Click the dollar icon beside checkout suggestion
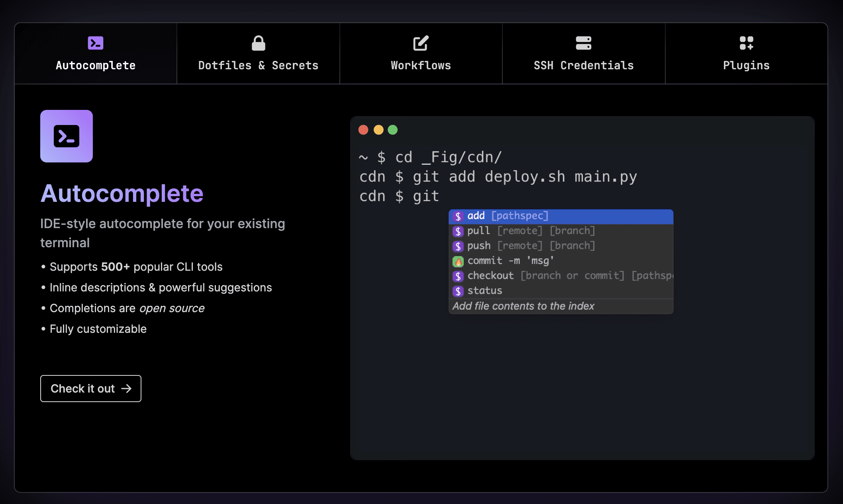The height and width of the screenshot is (504, 843). [x=458, y=276]
